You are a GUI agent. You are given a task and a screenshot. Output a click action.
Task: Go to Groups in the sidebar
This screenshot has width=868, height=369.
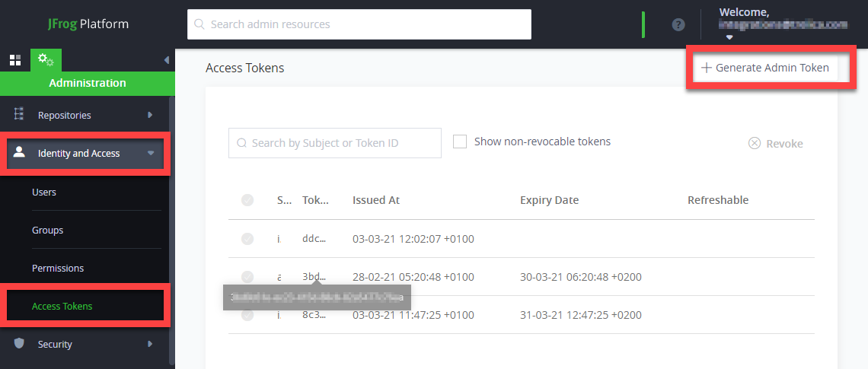[47, 230]
